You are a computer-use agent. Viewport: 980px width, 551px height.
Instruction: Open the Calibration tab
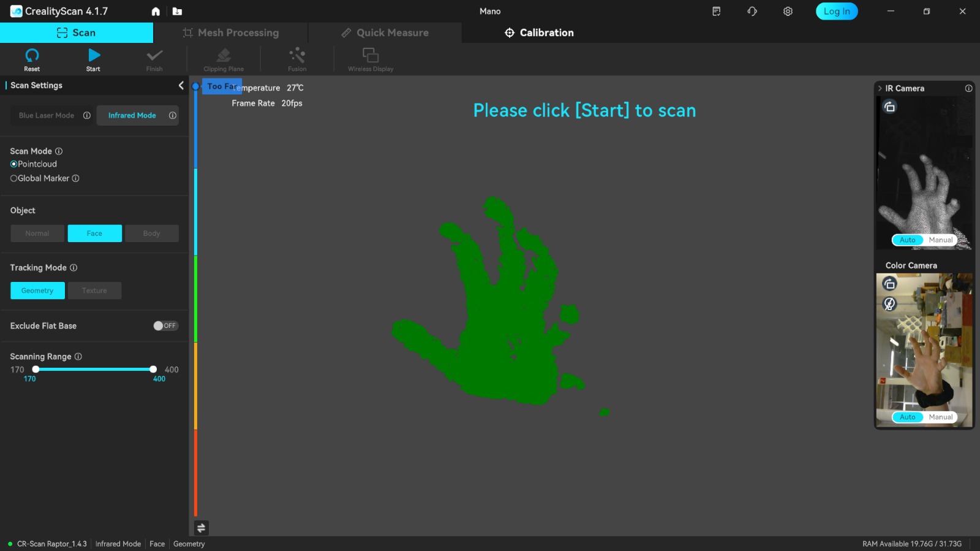click(x=539, y=32)
